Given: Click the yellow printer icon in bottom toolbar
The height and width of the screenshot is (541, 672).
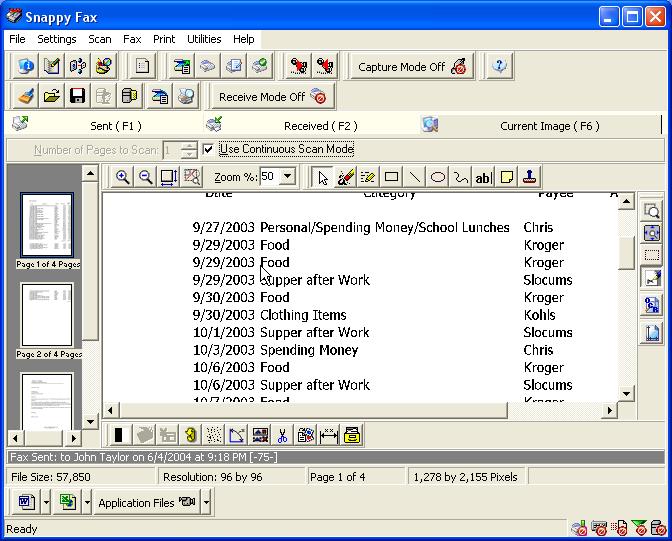Looking at the screenshot, I should (x=351, y=436).
